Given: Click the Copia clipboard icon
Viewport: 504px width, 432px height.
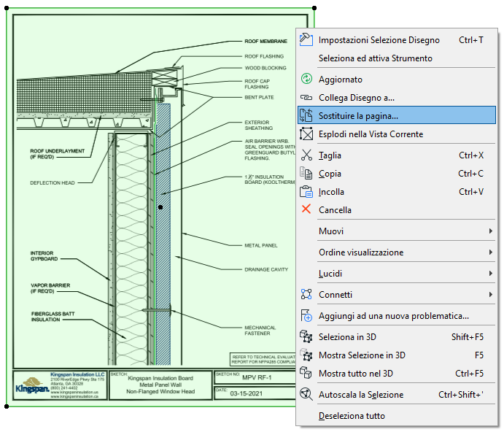Looking at the screenshot, I should point(306,174).
